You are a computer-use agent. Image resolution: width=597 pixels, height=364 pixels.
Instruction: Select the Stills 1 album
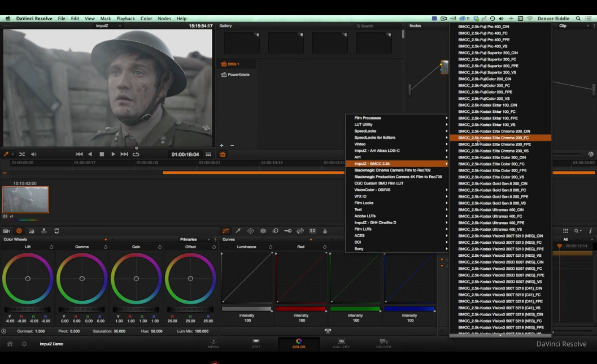pos(233,64)
